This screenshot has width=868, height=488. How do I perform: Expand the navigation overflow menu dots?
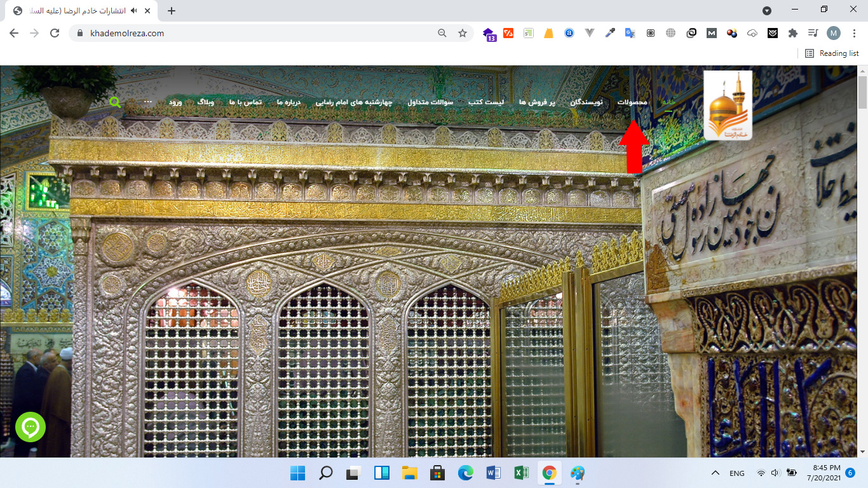click(148, 102)
